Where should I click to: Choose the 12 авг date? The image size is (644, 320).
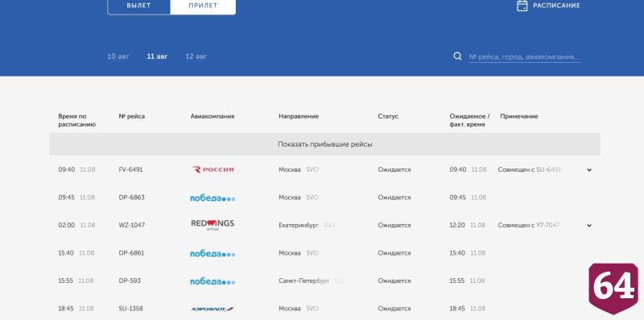click(x=196, y=56)
